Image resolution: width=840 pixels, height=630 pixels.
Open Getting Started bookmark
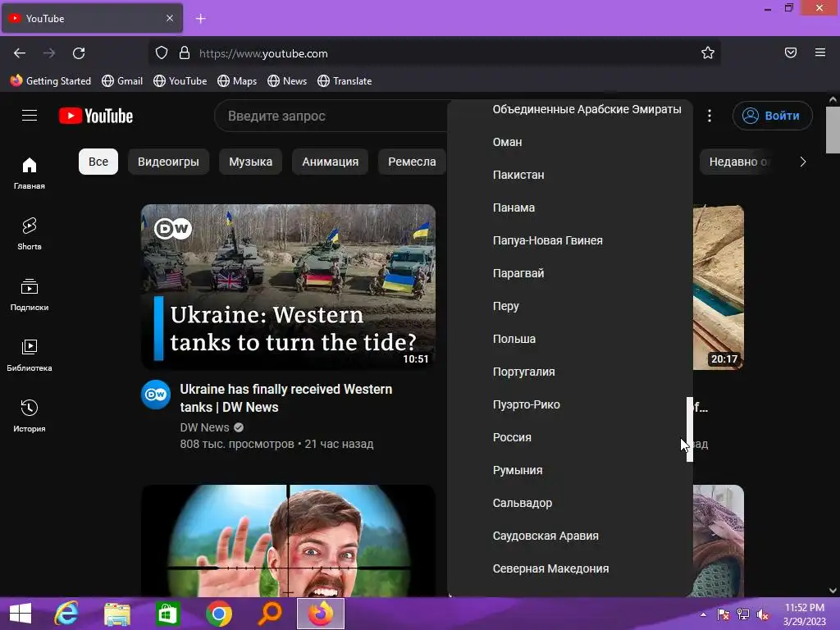(50, 81)
